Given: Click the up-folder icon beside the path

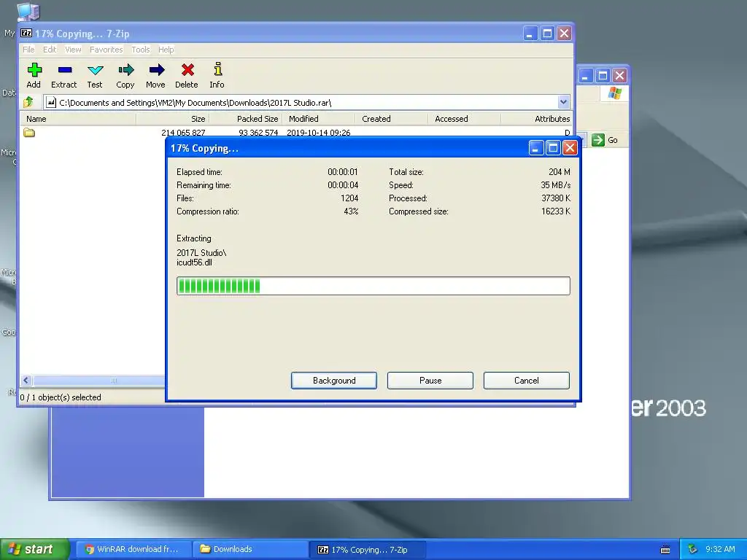Looking at the screenshot, I should point(28,102).
